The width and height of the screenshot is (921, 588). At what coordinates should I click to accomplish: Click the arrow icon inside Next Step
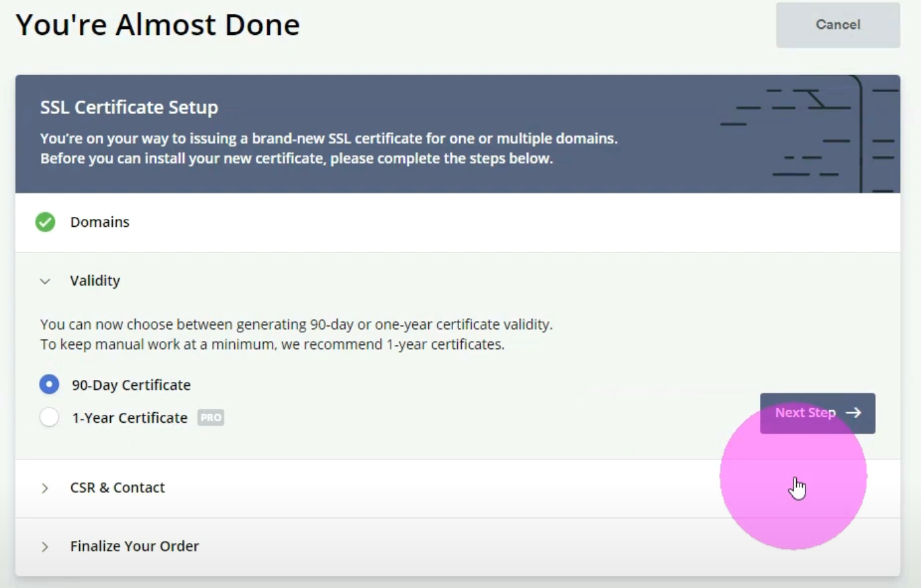[853, 413]
